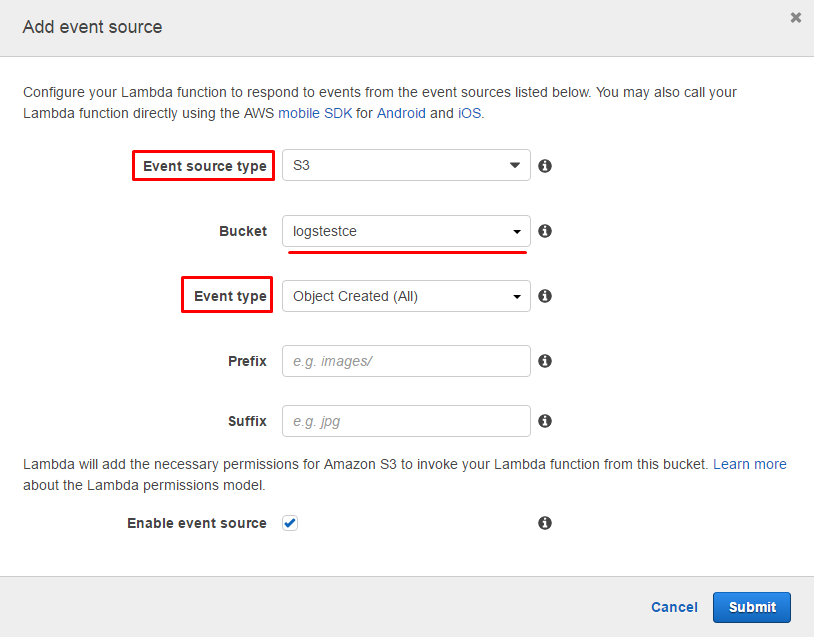The image size is (814, 637).
Task: Click info icon for Enable event source
Action: coord(545,523)
